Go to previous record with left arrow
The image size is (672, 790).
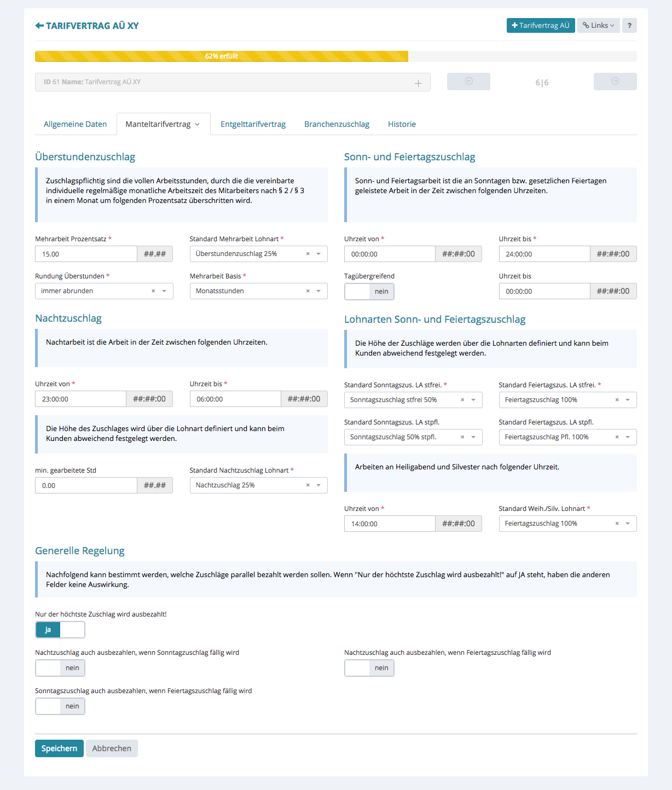pos(468,82)
